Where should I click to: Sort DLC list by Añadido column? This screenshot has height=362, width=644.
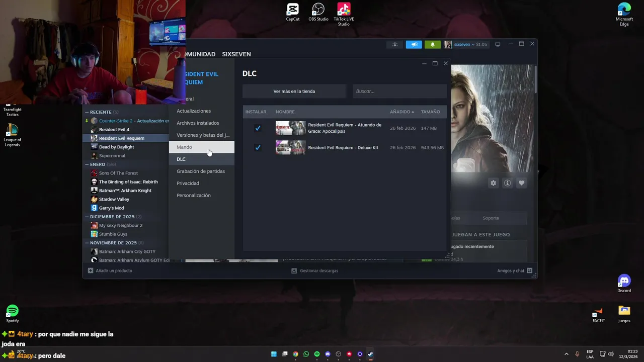[x=401, y=112]
